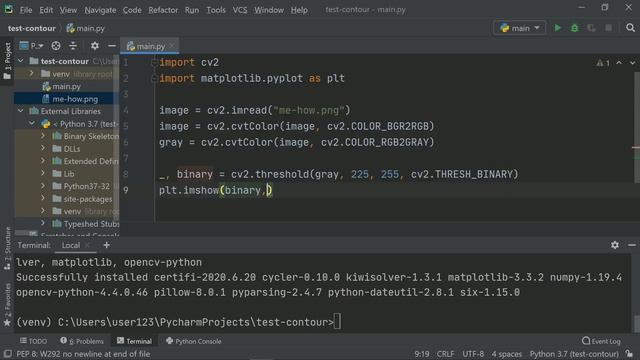
Task: Click main.py breadcrumb in navigation bar
Action: coord(85,28)
